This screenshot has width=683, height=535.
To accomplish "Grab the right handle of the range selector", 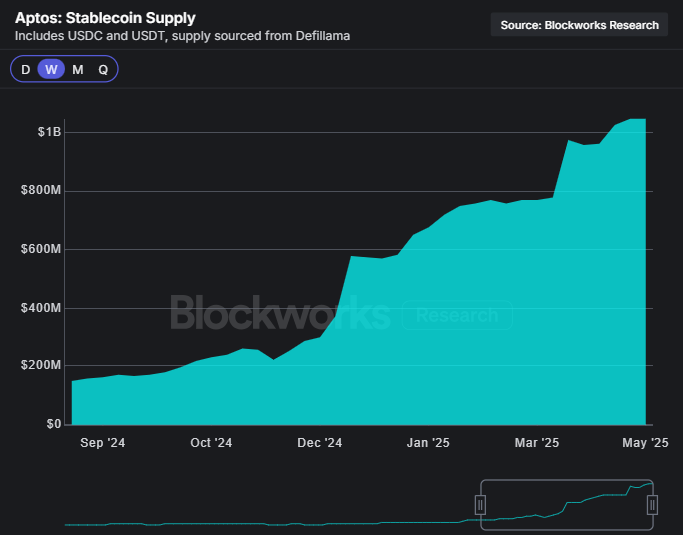I will coord(652,505).
